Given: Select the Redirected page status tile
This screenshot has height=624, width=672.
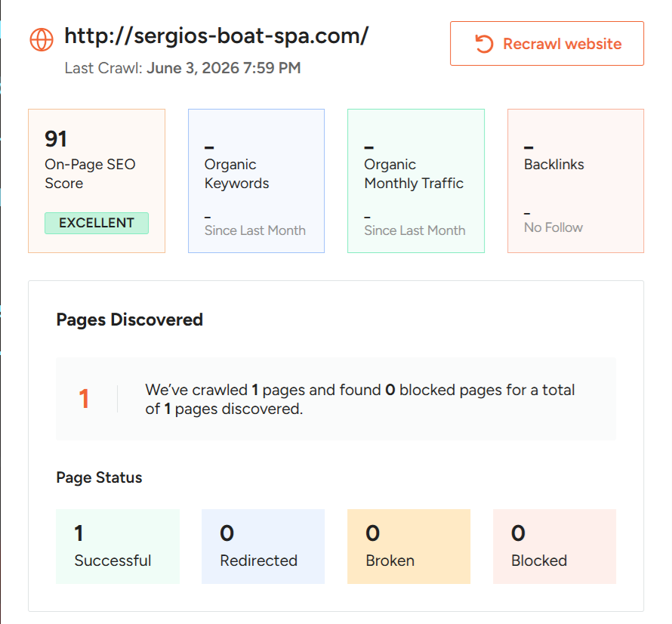Looking at the screenshot, I should coord(264,546).
